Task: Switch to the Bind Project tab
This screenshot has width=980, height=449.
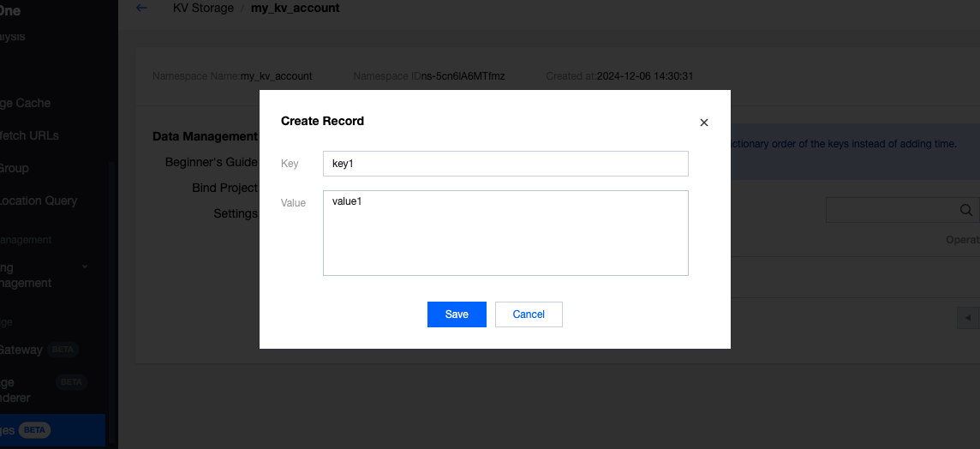Action: pyautogui.click(x=224, y=188)
